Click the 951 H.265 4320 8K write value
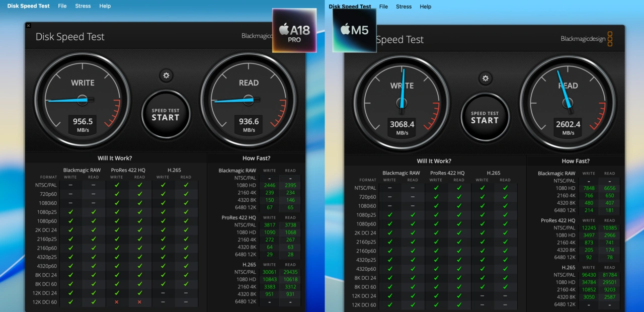644x312 pixels. tap(270, 294)
